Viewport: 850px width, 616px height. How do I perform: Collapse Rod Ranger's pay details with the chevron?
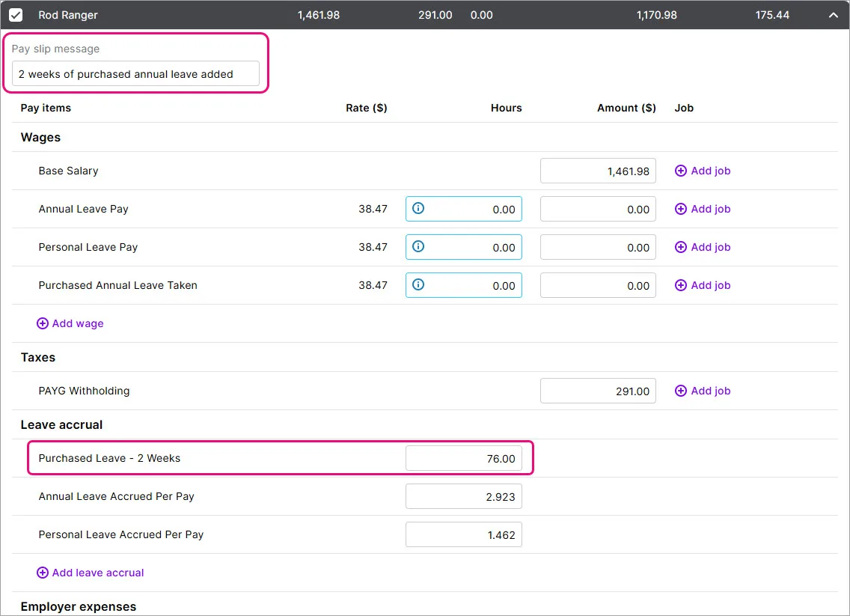pyautogui.click(x=833, y=14)
